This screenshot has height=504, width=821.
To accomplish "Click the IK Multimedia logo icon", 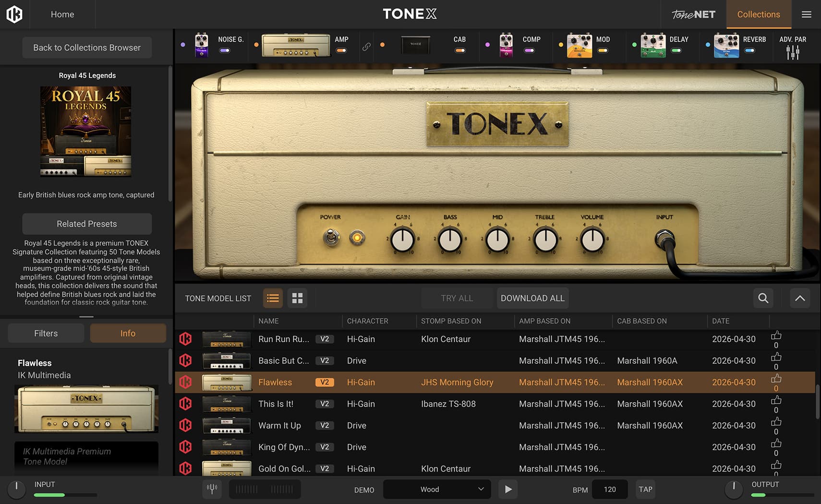I will pyautogui.click(x=14, y=14).
